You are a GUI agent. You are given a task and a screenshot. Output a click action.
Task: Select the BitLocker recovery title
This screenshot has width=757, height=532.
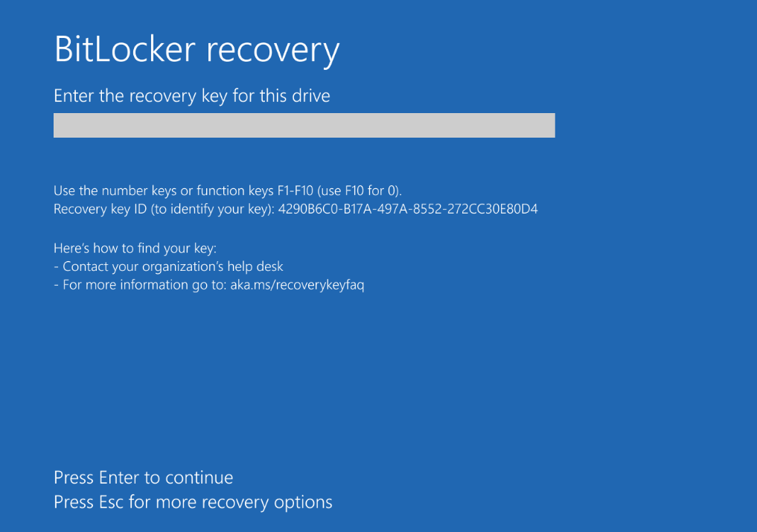[x=196, y=49]
